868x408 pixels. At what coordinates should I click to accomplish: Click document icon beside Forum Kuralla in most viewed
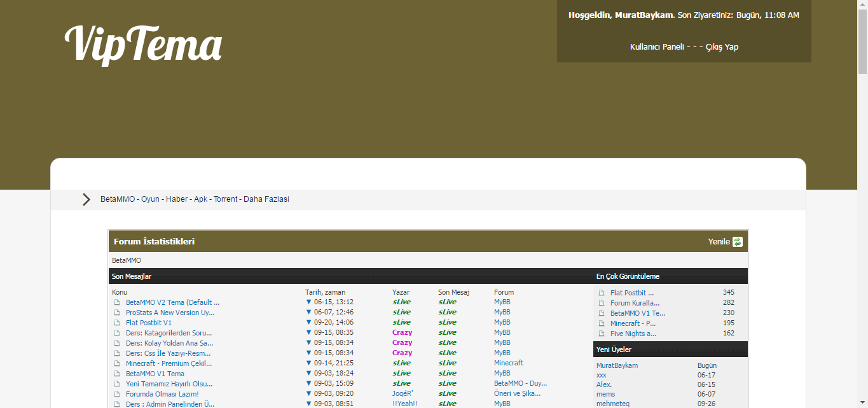click(602, 303)
